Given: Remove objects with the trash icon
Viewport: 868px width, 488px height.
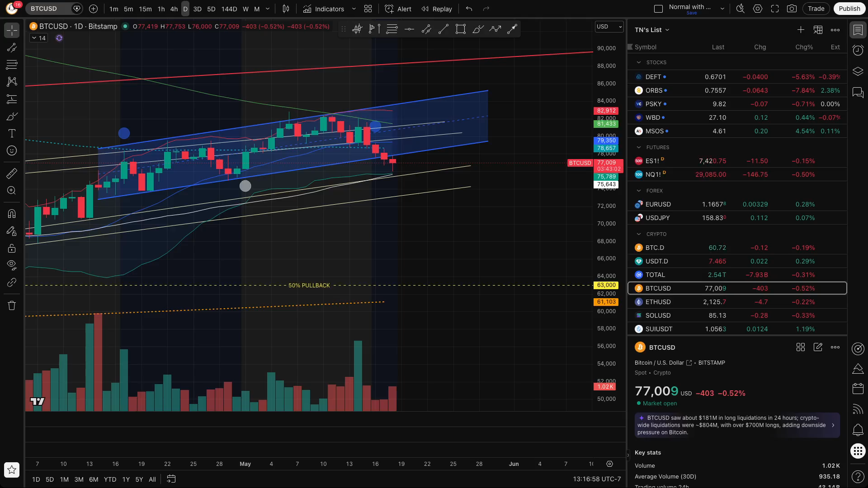Looking at the screenshot, I should pos(12,305).
